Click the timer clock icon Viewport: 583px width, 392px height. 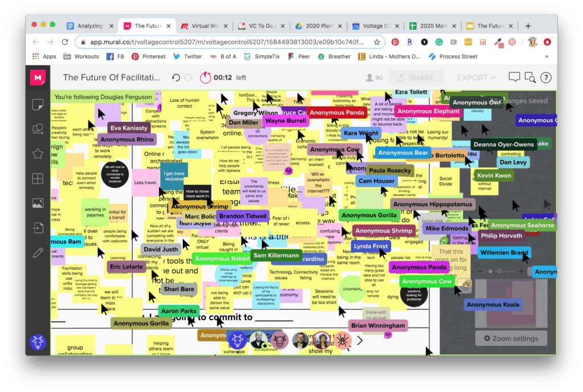[205, 78]
